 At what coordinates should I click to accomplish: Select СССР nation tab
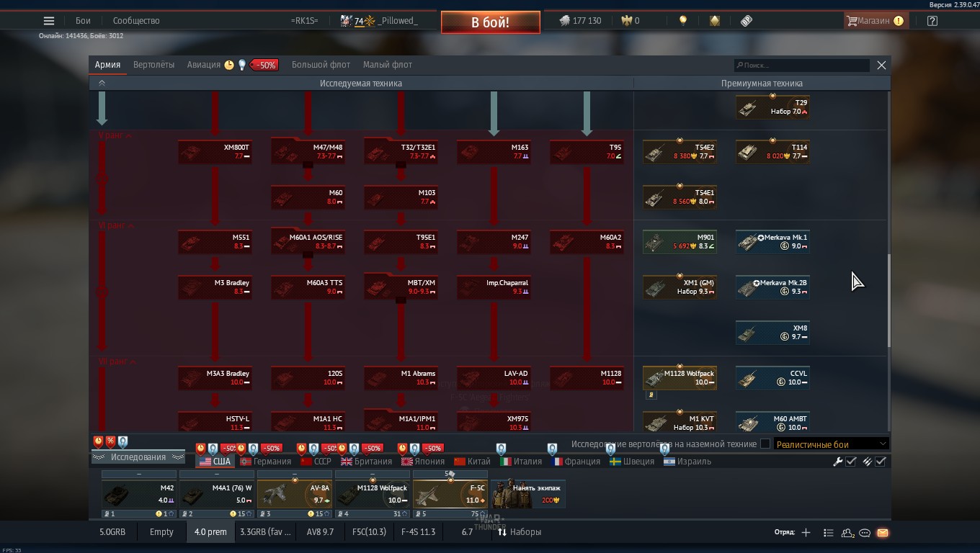[316, 462]
